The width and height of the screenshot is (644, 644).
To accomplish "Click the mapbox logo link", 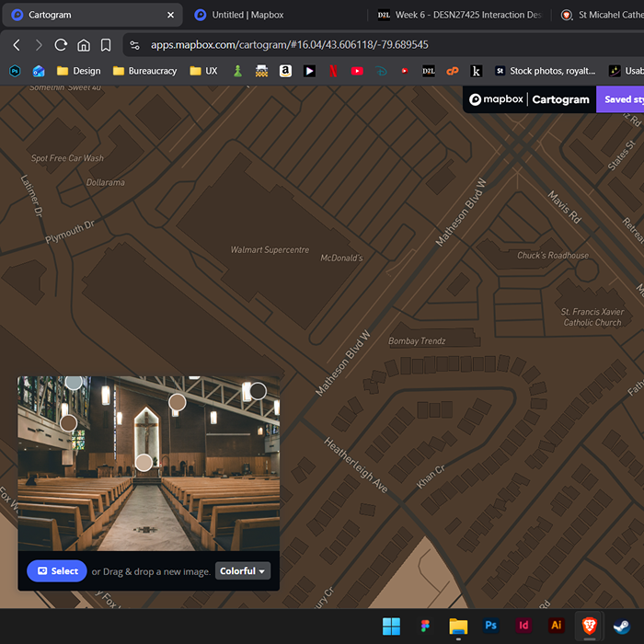I will 496,99.
